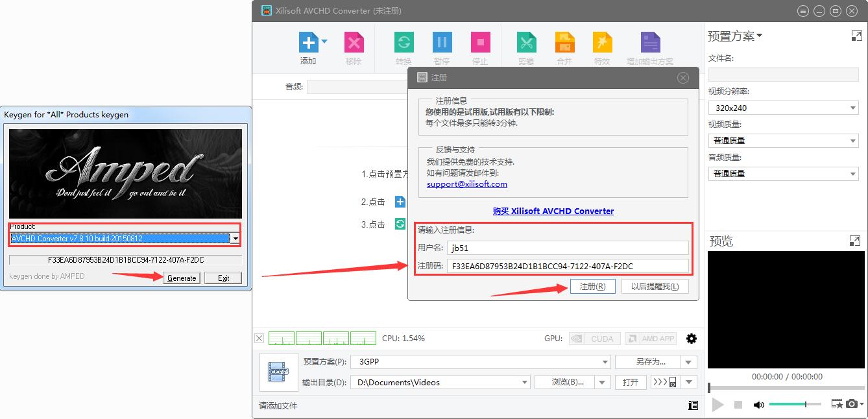
Task: Toggle the CUDA GPU acceleration button
Action: click(594, 339)
